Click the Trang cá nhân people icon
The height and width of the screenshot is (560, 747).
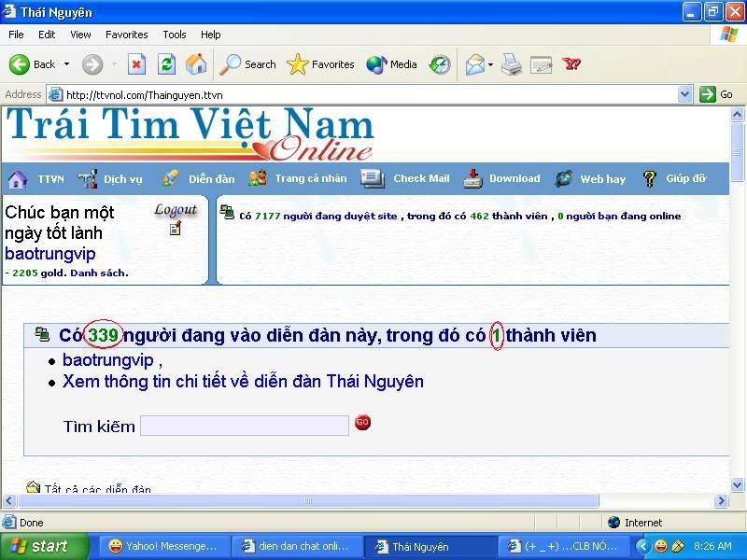point(258,178)
